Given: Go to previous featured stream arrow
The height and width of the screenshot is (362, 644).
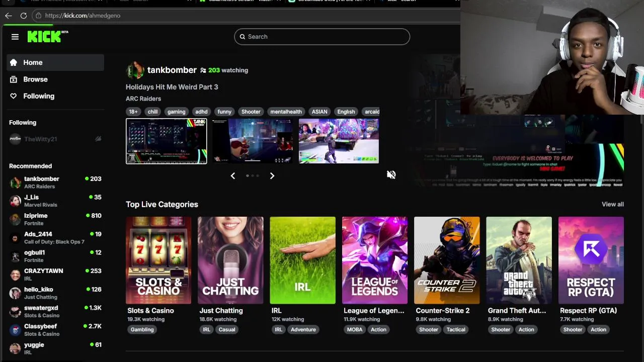Looking at the screenshot, I should coord(232,175).
